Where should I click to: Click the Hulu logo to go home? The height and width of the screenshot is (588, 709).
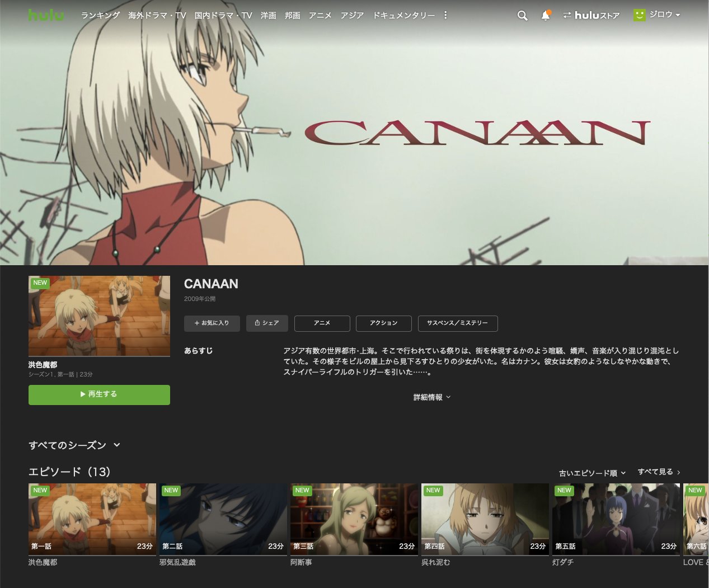(46, 15)
